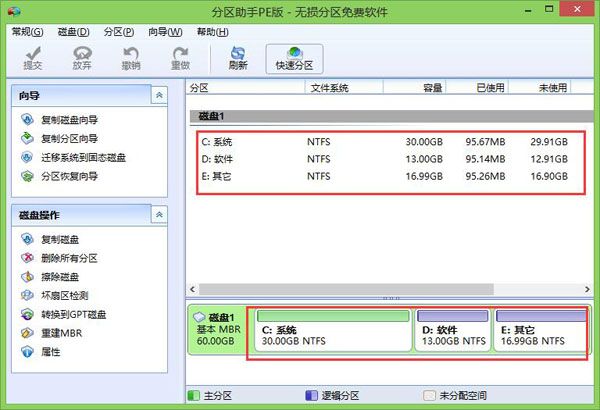Click the 逻辑分区 blue legend swatch
This screenshot has width=600, height=410.
[x=311, y=395]
